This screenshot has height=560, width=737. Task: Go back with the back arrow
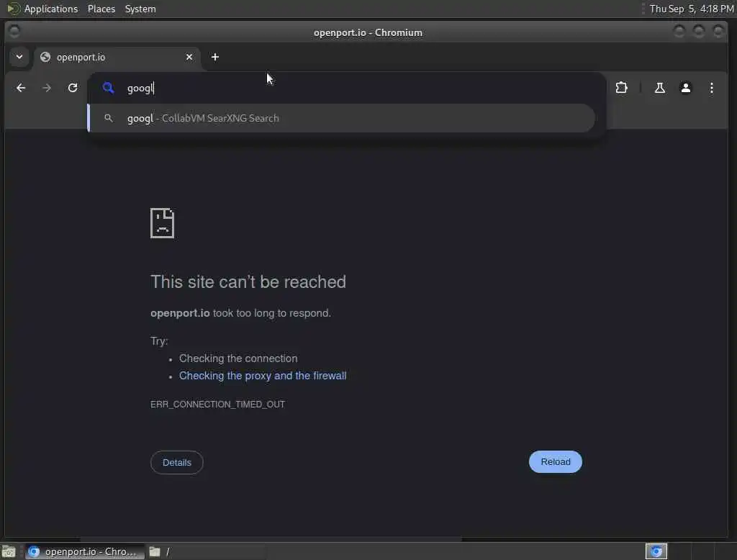[x=21, y=88]
